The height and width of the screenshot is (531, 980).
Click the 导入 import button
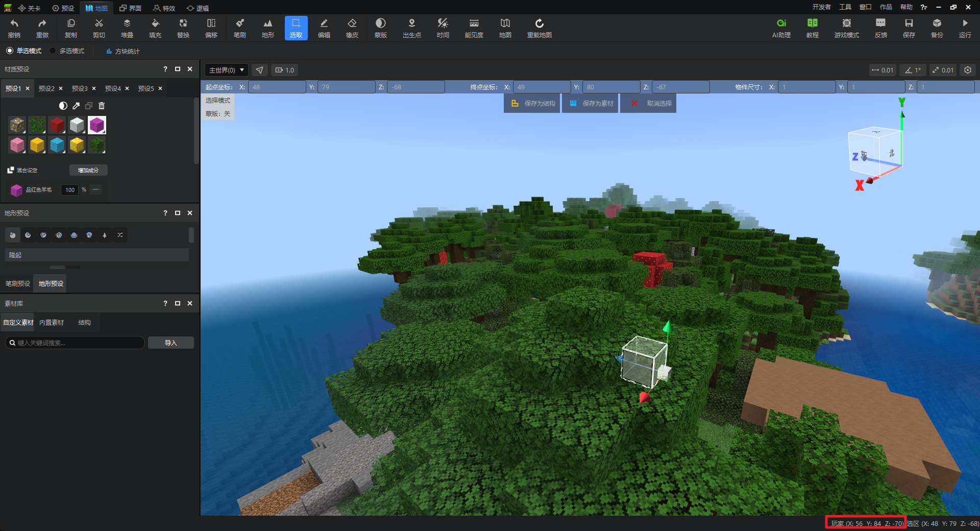point(171,343)
